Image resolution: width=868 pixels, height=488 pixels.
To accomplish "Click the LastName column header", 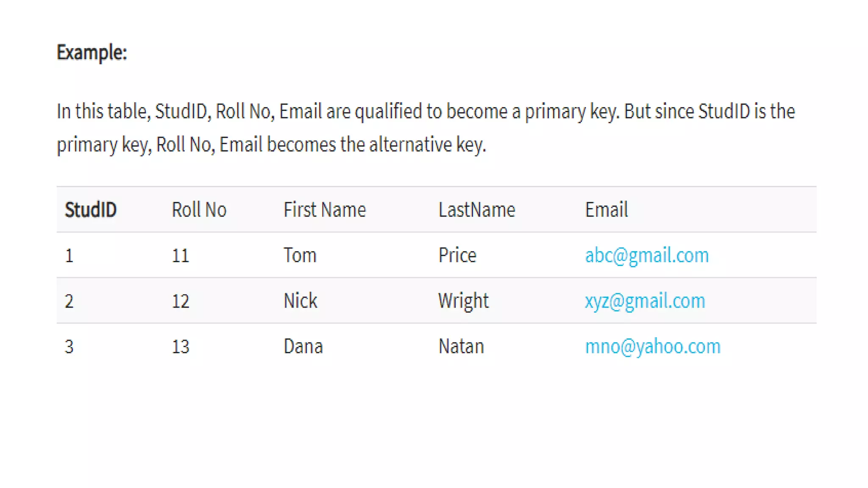I will pyautogui.click(x=477, y=210).
